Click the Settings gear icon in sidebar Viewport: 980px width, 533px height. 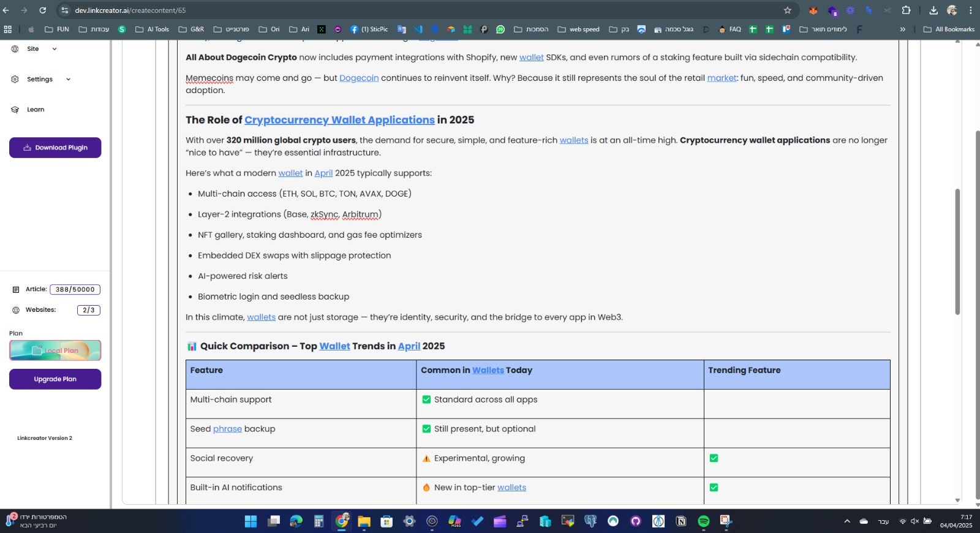(x=15, y=79)
